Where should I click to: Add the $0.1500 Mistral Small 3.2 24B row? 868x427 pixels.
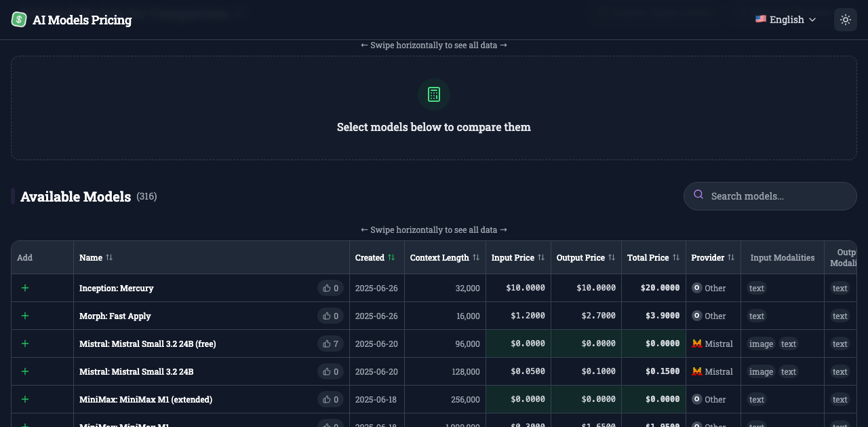[x=25, y=371]
